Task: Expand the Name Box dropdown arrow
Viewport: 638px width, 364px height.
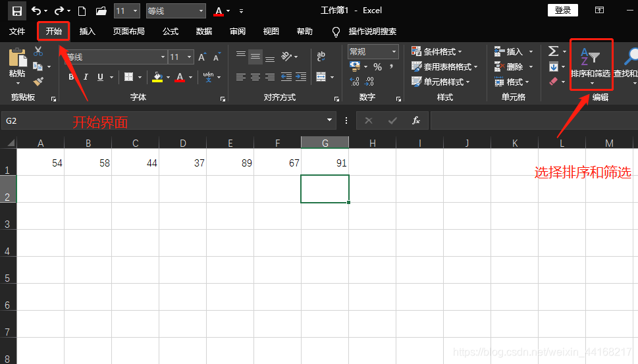Action: point(329,120)
